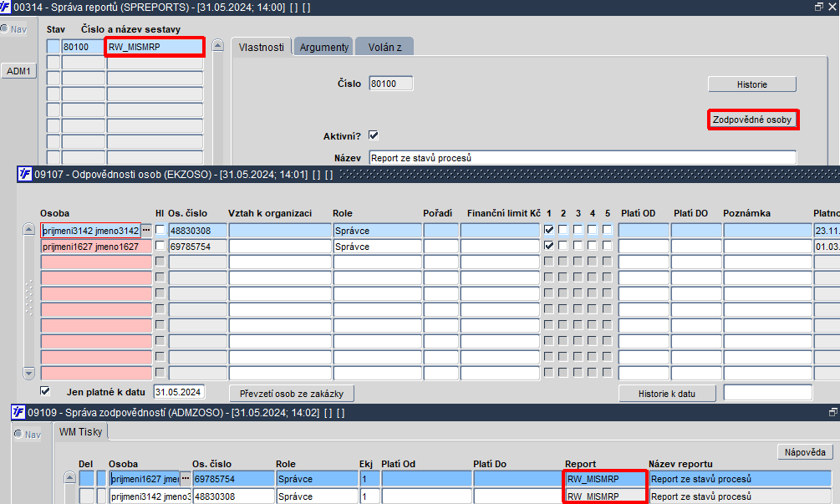The height and width of the screenshot is (504, 840).
Task: Click the EKZOSO window logo icon
Action: pos(24,174)
